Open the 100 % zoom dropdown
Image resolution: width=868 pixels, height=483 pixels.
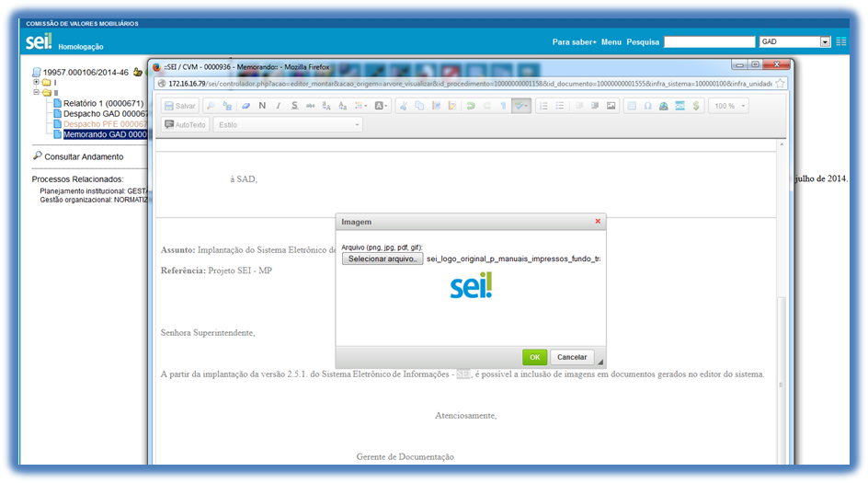(729, 106)
